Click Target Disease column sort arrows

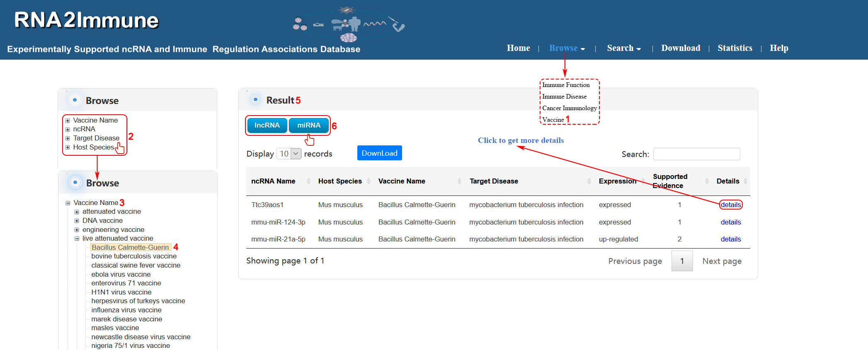point(589,181)
